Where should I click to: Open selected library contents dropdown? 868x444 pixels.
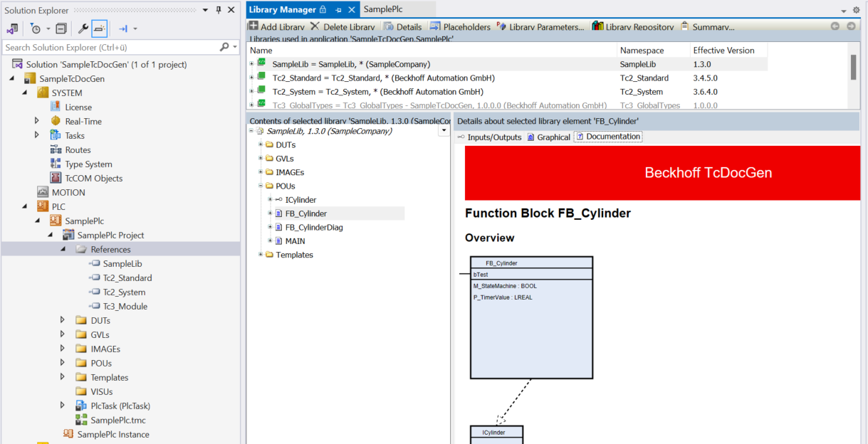pos(444,131)
